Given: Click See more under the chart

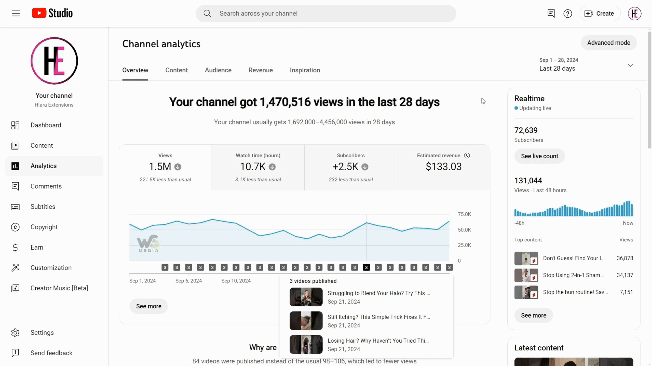Looking at the screenshot, I should coord(148,306).
